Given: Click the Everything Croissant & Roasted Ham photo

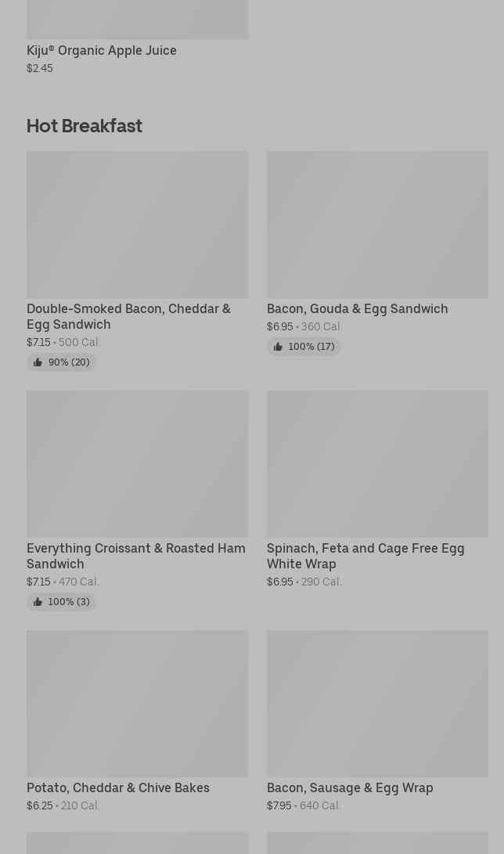Looking at the screenshot, I should click(137, 464).
